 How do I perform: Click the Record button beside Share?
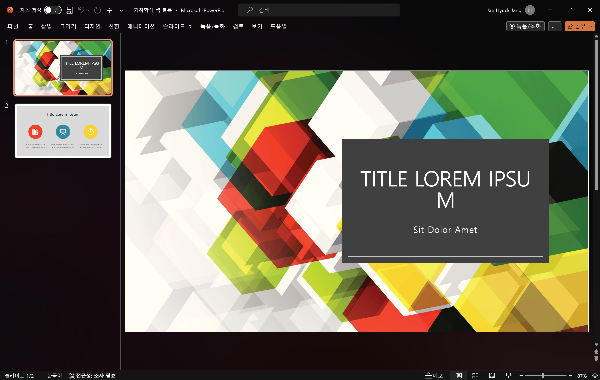[x=525, y=26]
